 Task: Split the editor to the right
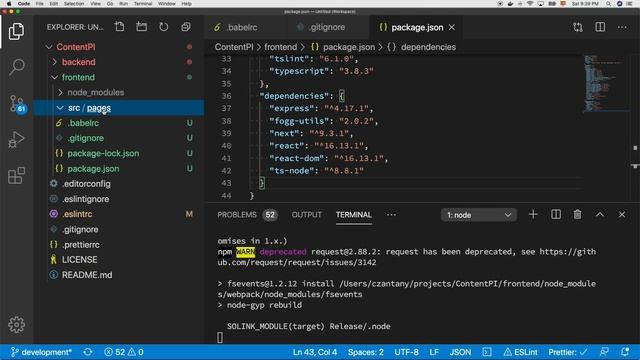point(600,27)
